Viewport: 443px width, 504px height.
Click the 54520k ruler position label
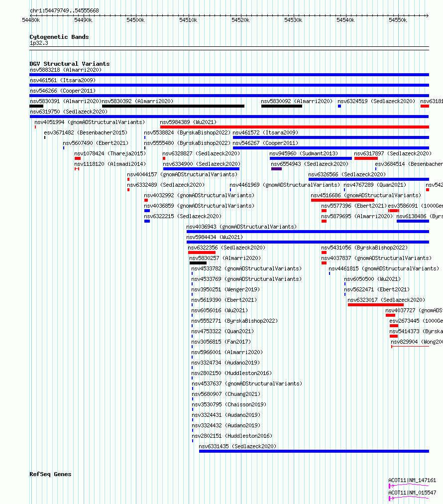tap(240, 20)
